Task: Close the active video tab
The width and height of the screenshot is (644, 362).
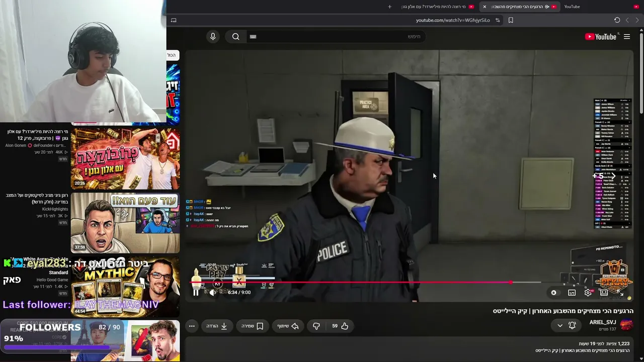Action: pos(485,7)
